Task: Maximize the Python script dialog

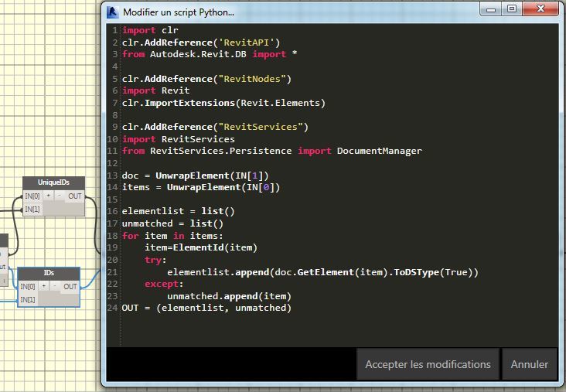Action: (x=512, y=9)
